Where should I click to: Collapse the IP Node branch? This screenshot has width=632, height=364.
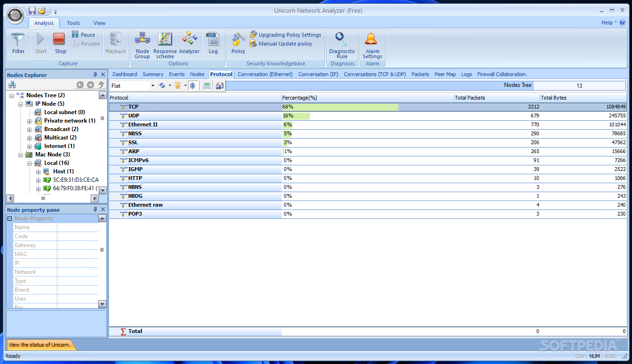pyautogui.click(x=20, y=104)
